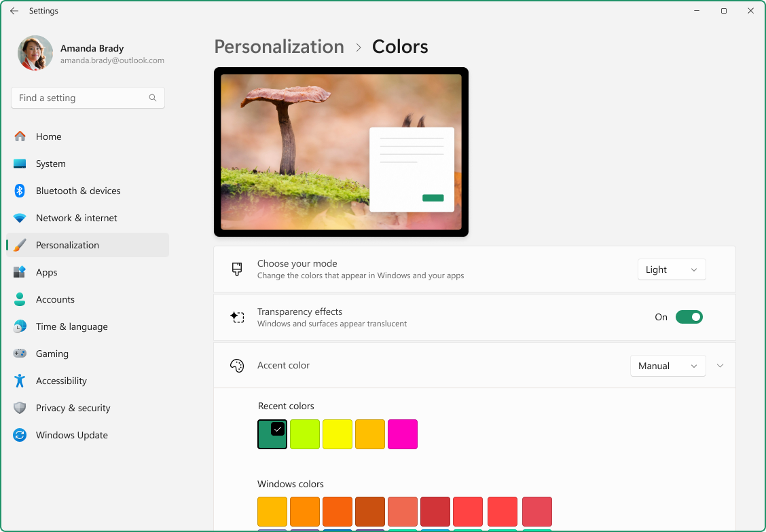Open the Accent color Manual dropdown
The image size is (766, 532).
tap(668, 366)
